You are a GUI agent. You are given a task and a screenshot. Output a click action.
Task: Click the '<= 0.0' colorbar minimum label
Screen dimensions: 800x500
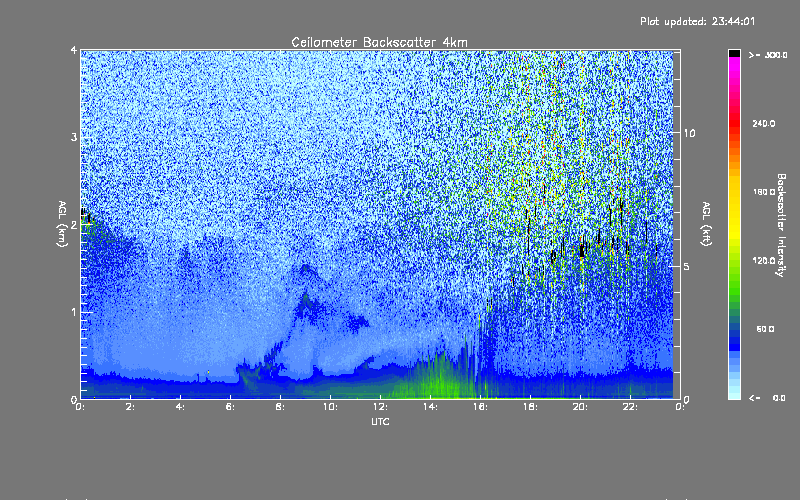[767, 397]
